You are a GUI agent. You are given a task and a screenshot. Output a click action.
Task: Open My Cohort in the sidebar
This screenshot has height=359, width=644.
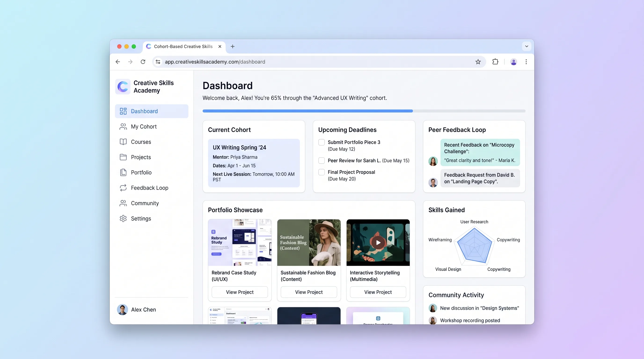point(151,127)
